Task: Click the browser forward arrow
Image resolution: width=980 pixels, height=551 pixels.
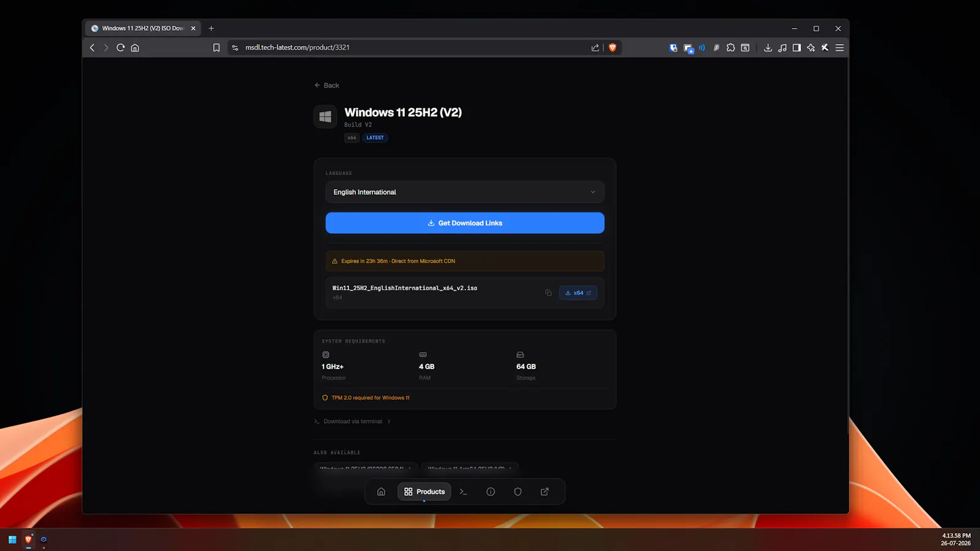Action: pos(106,48)
